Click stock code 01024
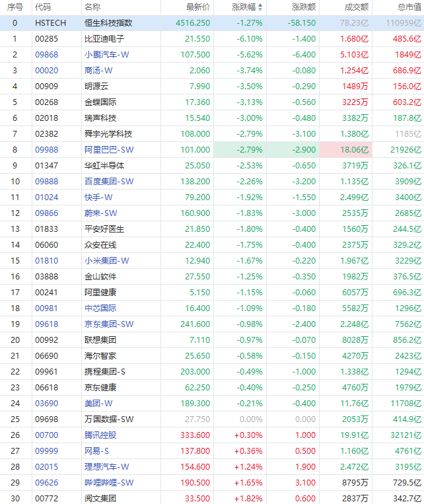This screenshot has width=424, height=504. pos(47,198)
